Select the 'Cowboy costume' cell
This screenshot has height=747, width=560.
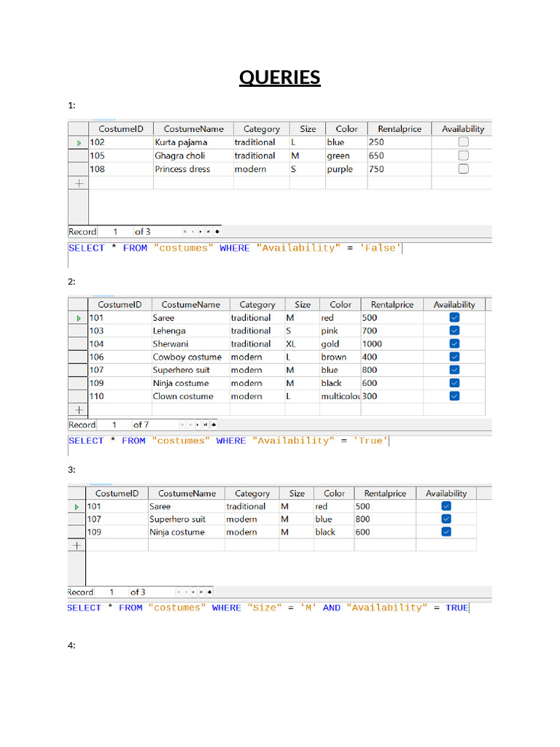coord(190,357)
